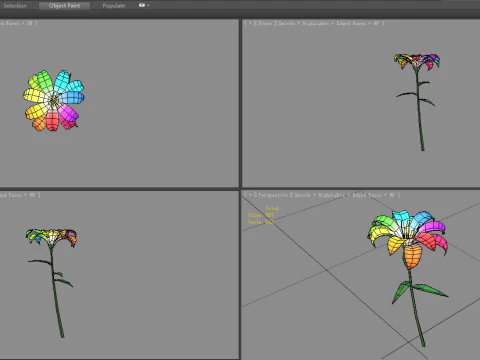
Task: Select the magenta petal in the Perspective viewport
Action: point(433,227)
